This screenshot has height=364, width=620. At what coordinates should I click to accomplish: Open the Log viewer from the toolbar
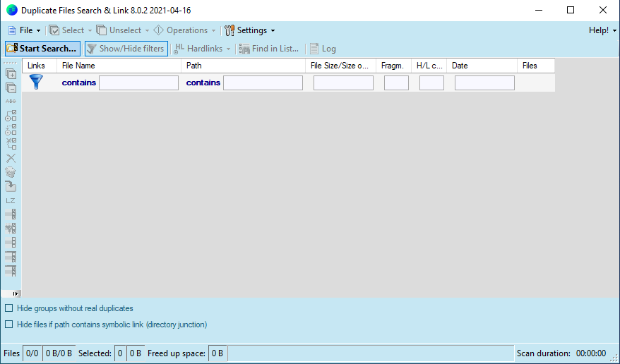(323, 49)
